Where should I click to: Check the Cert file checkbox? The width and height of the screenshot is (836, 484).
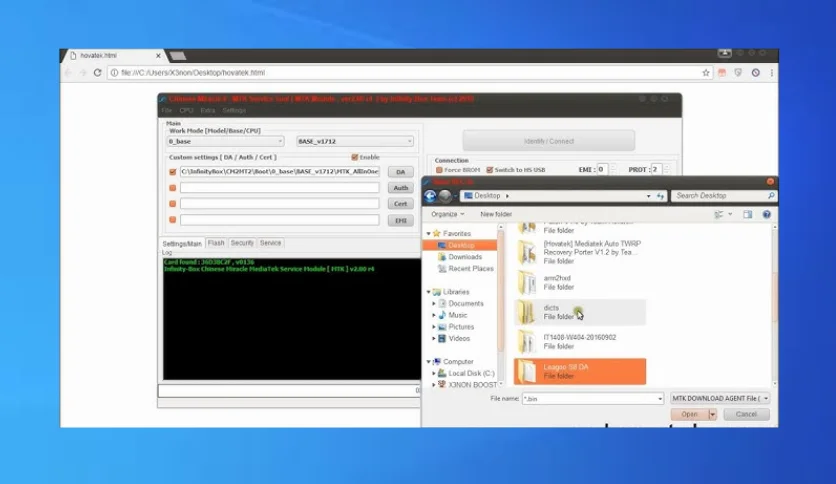pos(172,204)
